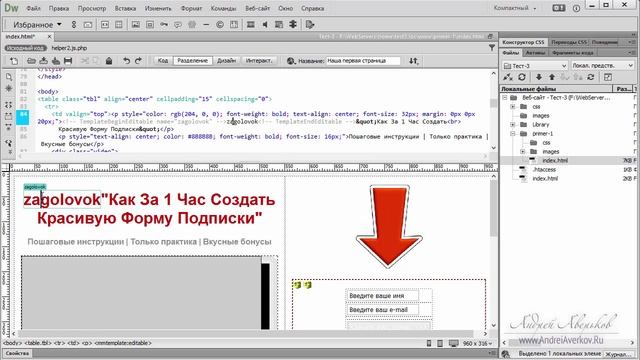This screenshot has width=640, height=360.
Task: Click the Название page title field
Action: (362, 61)
